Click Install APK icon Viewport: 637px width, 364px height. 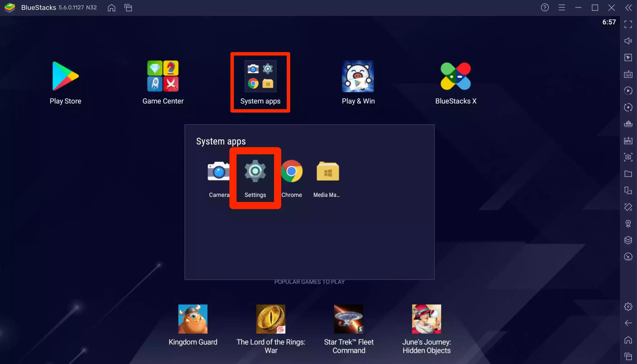[628, 140]
